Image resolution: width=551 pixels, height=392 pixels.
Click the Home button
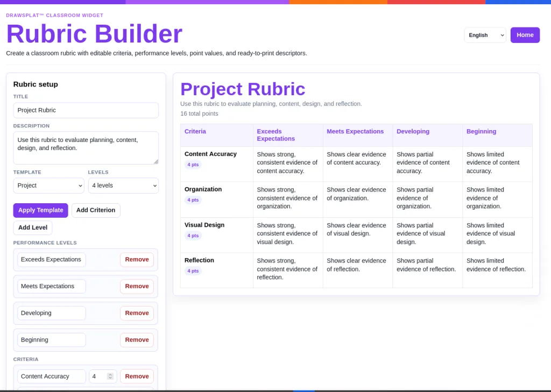[525, 35]
